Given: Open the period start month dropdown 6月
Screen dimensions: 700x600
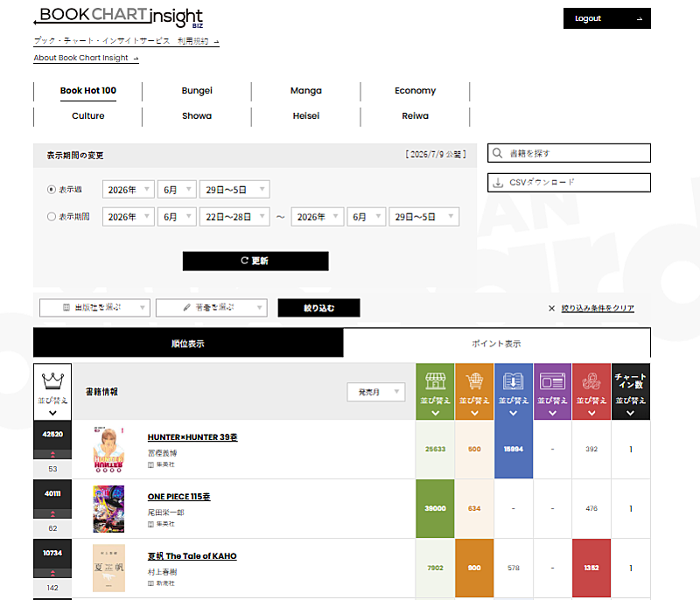Looking at the screenshot, I should click(177, 217).
